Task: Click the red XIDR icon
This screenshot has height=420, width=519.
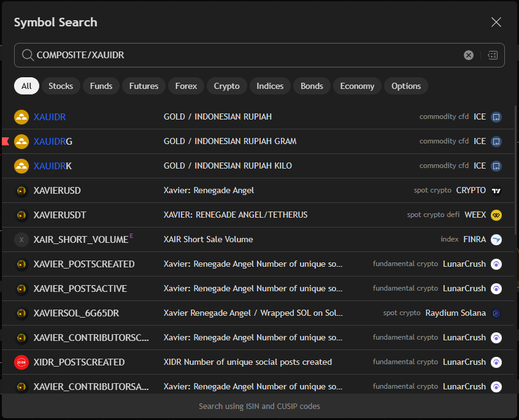Action: 21,362
